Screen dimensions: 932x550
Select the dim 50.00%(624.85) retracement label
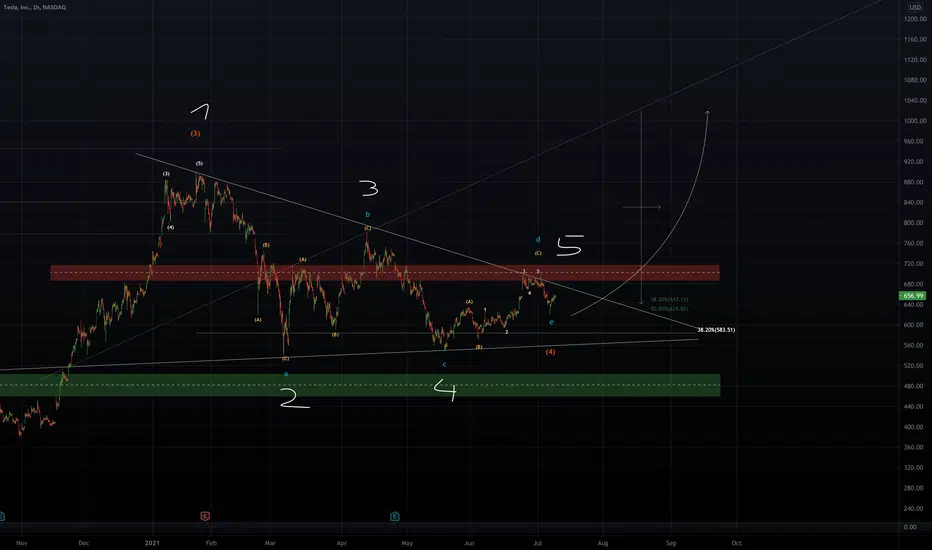(x=669, y=309)
